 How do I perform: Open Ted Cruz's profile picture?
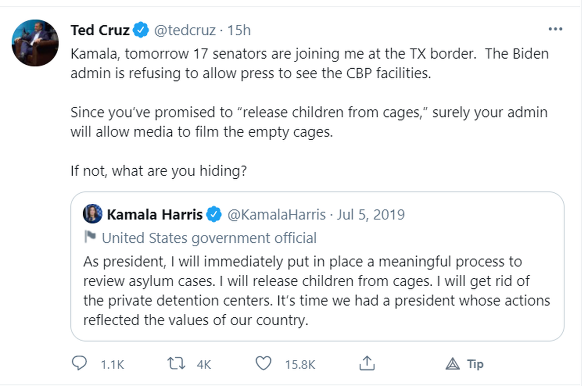(35, 43)
